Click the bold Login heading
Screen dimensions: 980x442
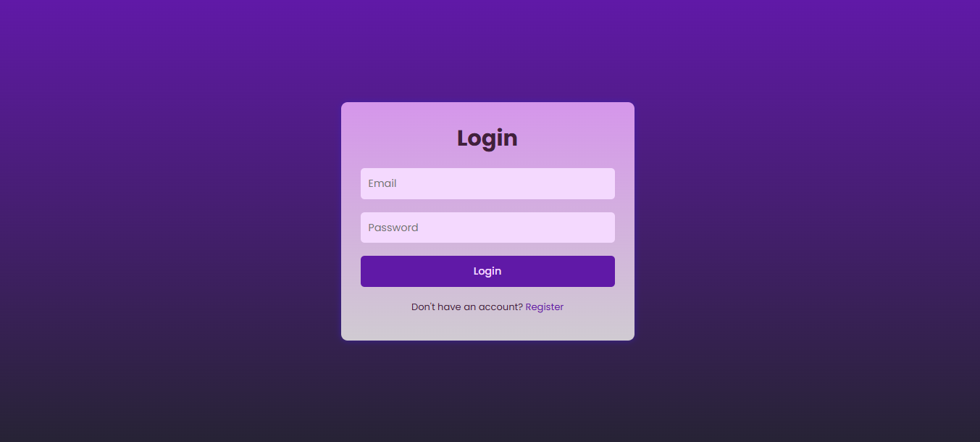(487, 138)
